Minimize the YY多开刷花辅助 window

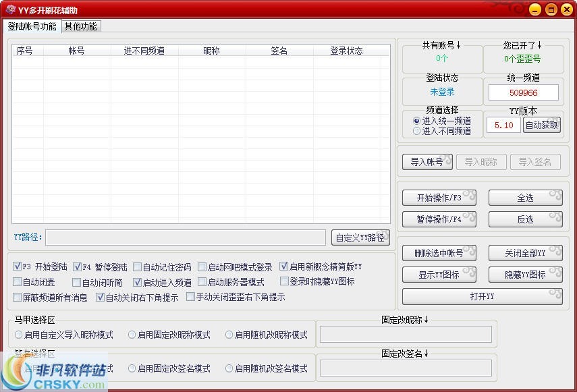coord(535,9)
